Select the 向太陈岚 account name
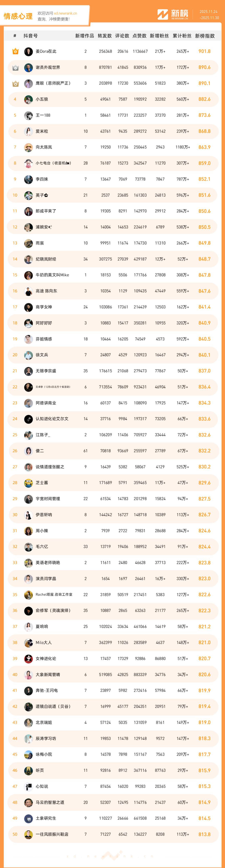The width and height of the screenshot is (225, 868). [44, 147]
